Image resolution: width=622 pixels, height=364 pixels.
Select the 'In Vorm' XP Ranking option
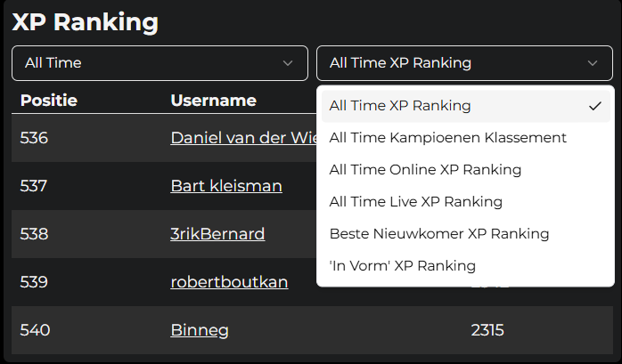tap(402, 266)
